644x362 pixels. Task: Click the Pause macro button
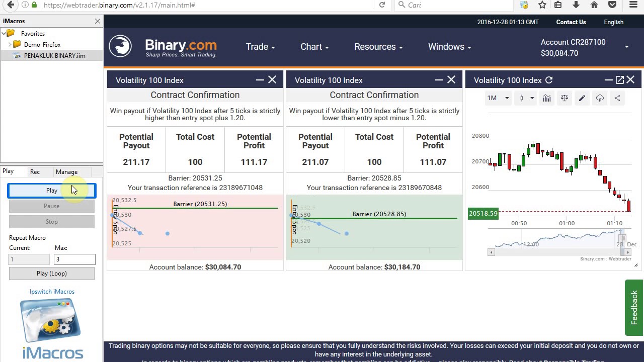pos(52,206)
